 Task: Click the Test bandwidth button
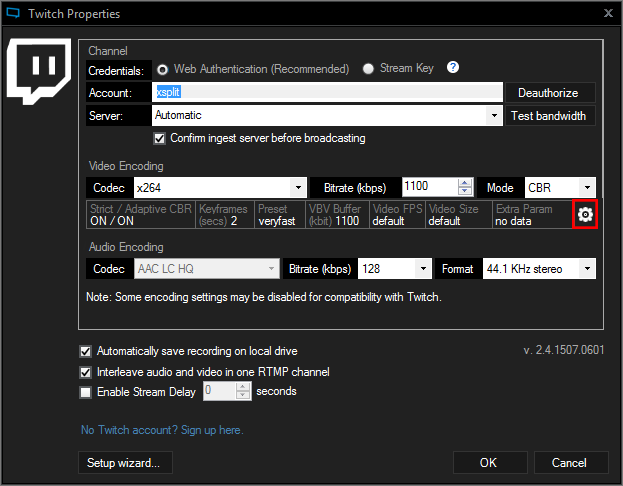pos(548,116)
